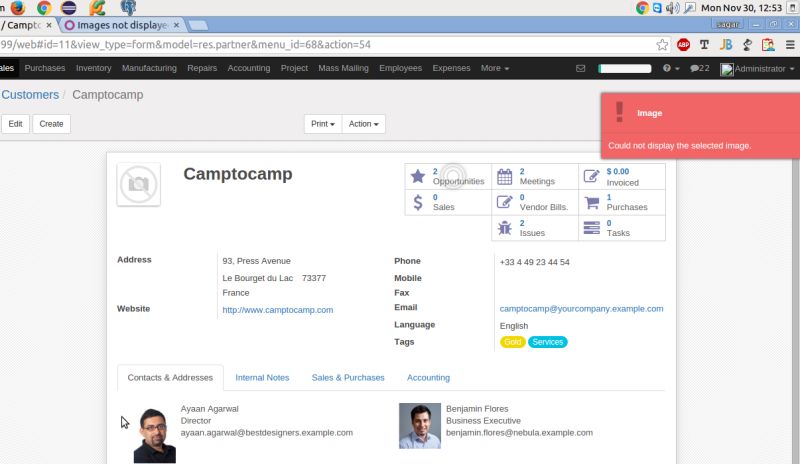Open the Tasks list stat button
This screenshot has width=800, height=464.
pyautogui.click(x=622, y=228)
